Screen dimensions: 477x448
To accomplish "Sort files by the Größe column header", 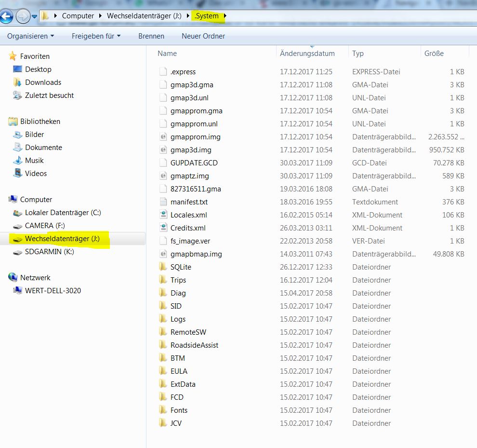I will tap(434, 54).
